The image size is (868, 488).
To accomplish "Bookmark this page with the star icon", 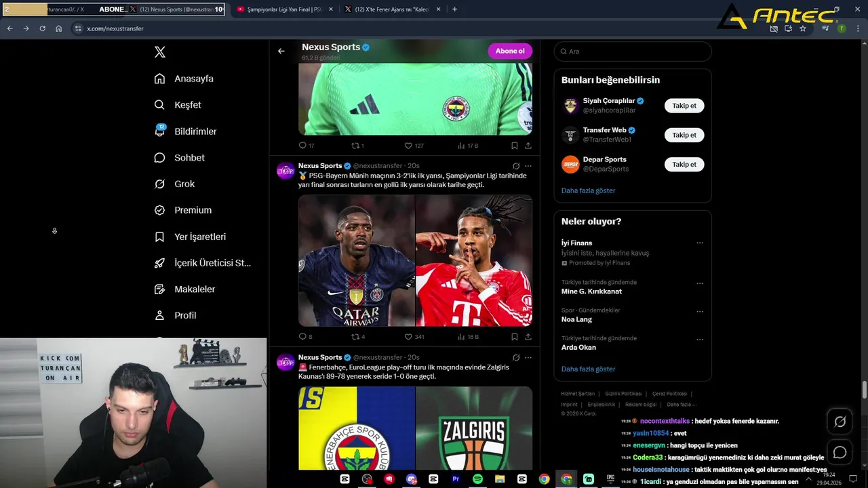I will point(803,28).
